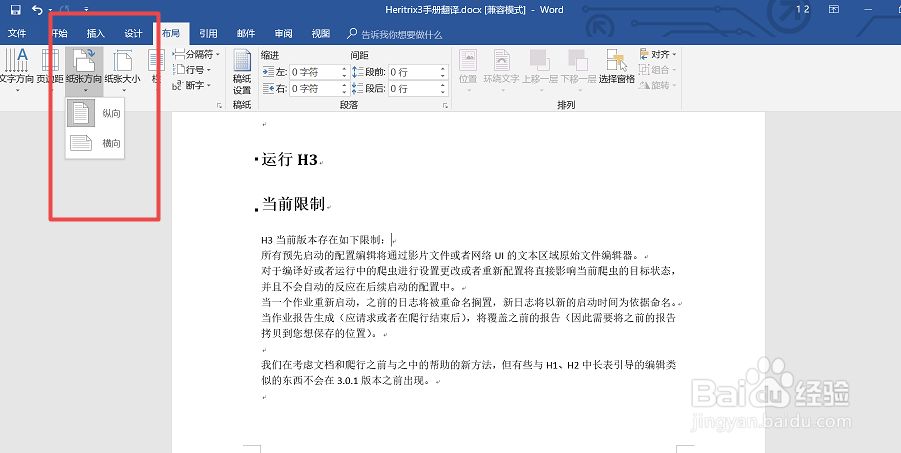Viewport: 901px width, 453px height.
Task: Open the 旋转 (Rotate) dropdown
Action: [658, 85]
